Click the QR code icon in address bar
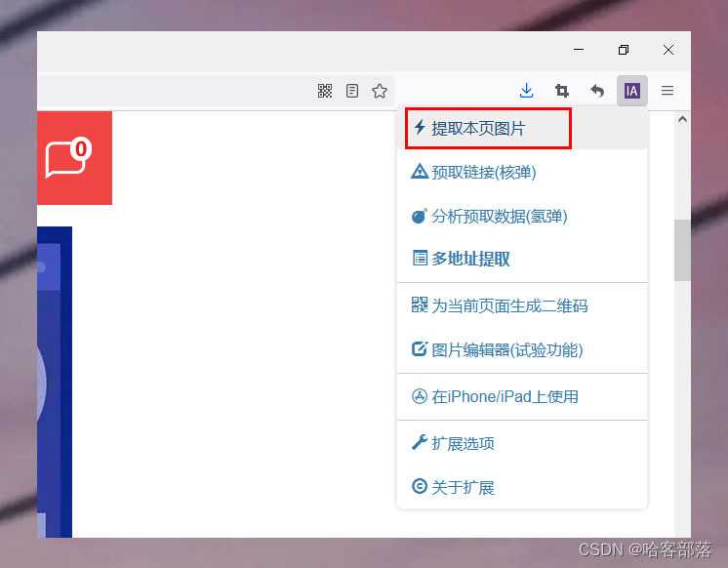 (325, 91)
